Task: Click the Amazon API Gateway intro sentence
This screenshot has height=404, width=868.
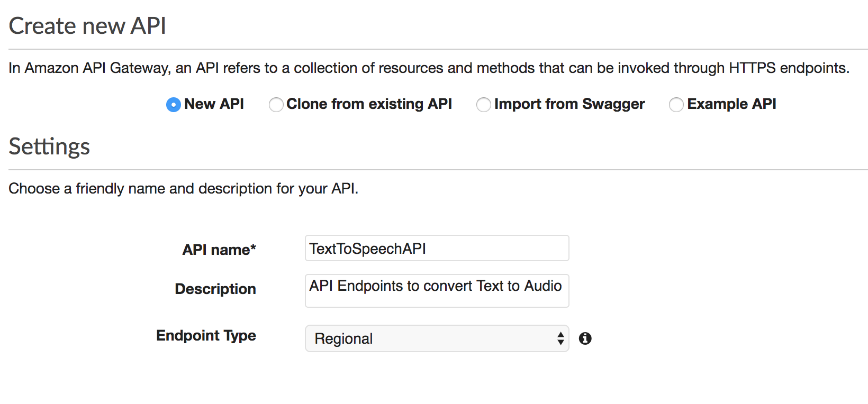Action: click(429, 68)
